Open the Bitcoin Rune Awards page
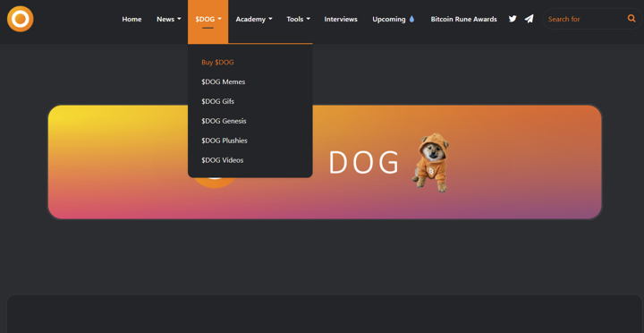This screenshot has width=644, height=333. click(463, 20)
